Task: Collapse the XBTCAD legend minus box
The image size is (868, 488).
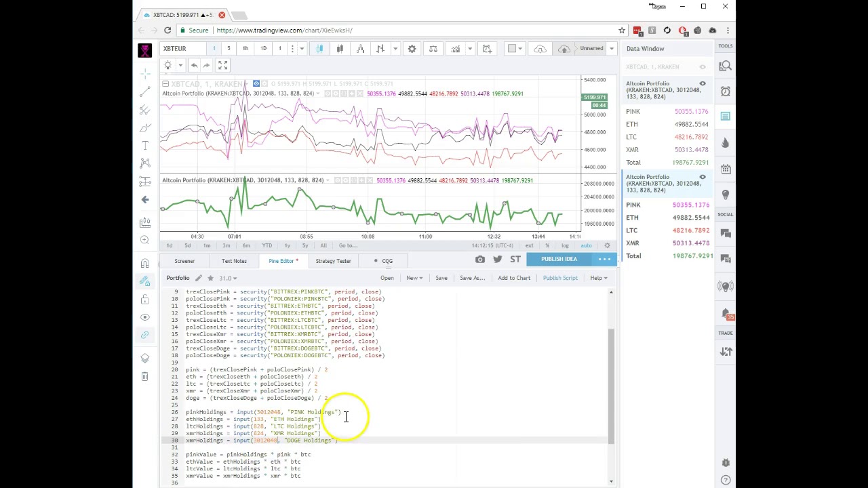Action: pos(165,83)
